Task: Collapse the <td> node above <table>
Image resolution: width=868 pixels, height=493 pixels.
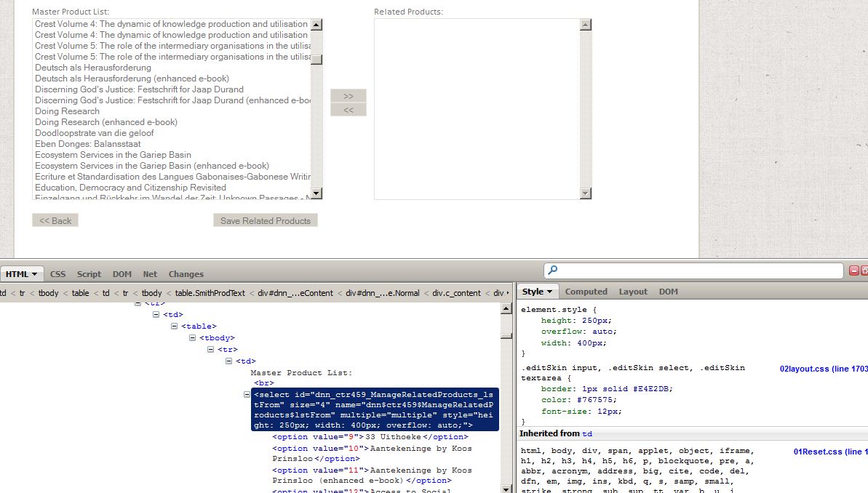Action: pos(156,314)
